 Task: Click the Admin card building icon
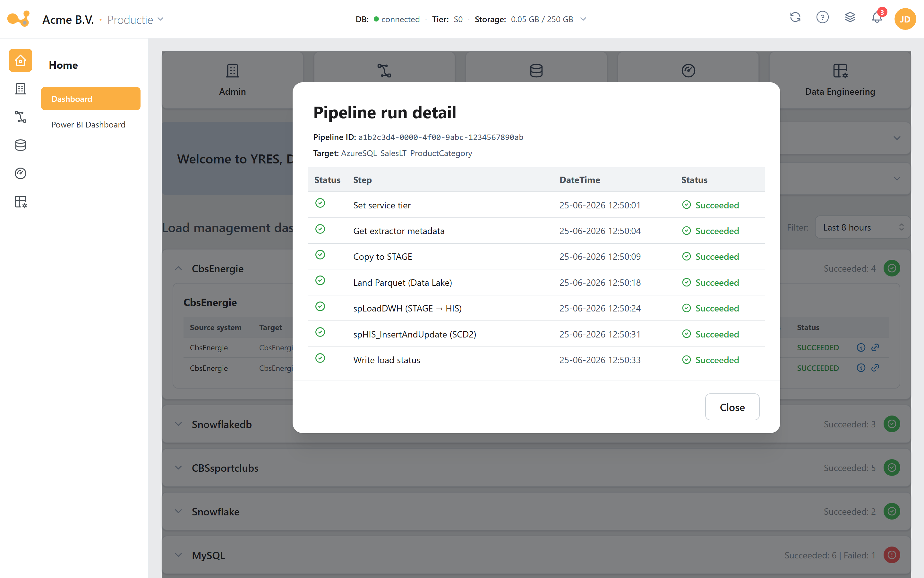tap(232, 71)
